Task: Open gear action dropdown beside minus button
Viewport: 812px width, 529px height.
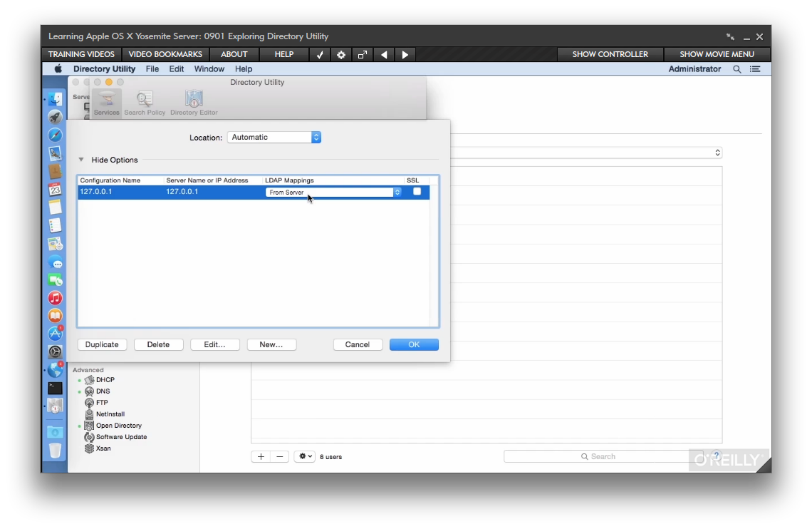Action: click(305, 456)
